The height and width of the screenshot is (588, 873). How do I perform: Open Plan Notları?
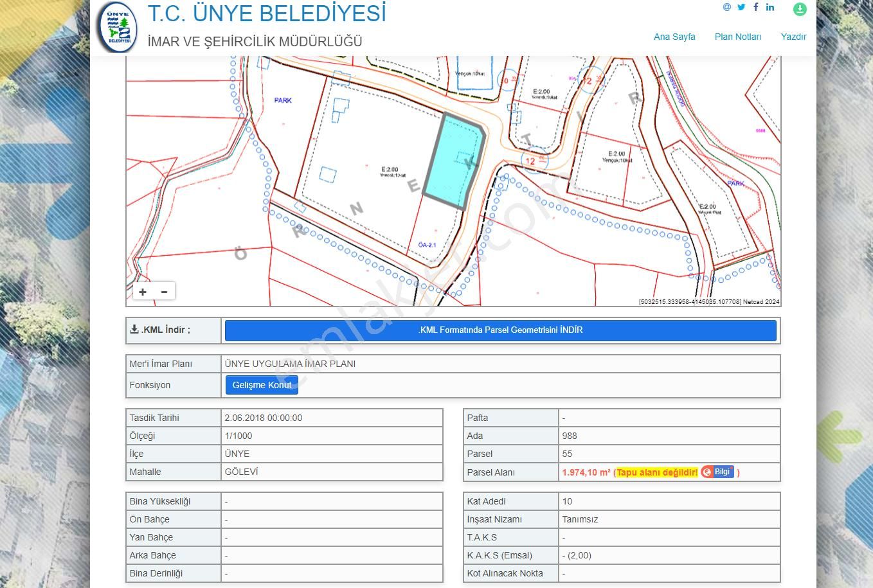(738, 37)
